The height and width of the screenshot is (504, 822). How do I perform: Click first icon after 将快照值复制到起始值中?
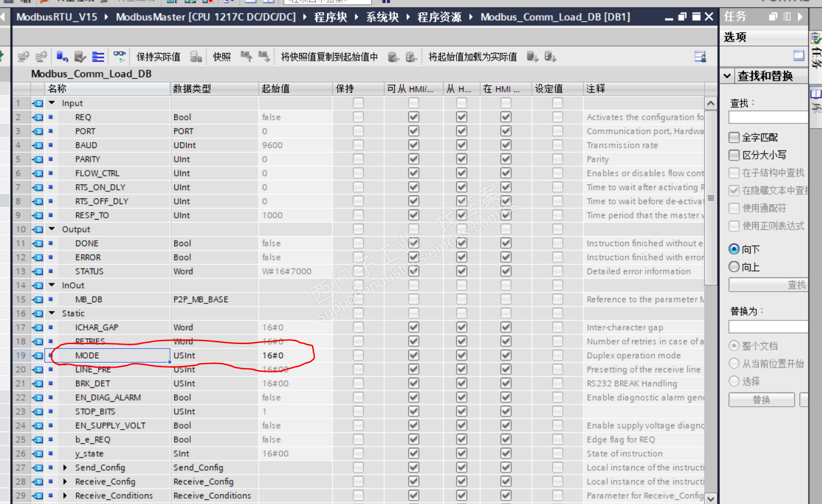[394, 57]
